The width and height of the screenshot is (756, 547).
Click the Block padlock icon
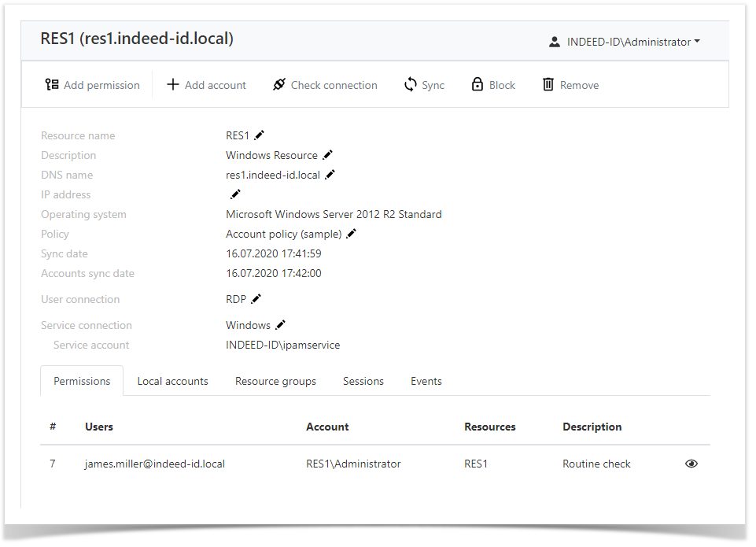click(476, 84)
